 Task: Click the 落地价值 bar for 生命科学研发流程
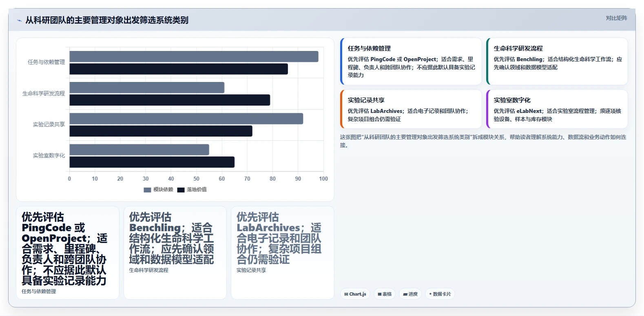click(170, 100)
